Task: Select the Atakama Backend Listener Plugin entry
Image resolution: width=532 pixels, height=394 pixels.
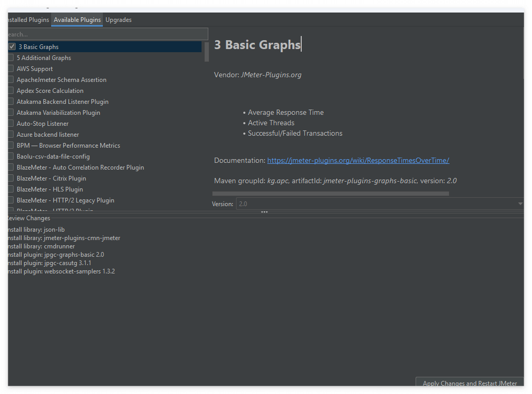Action: (x=63, y=102)
